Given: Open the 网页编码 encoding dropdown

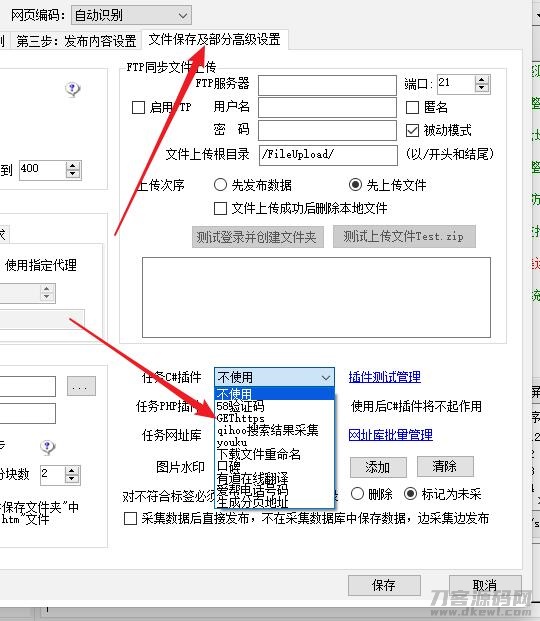Looking at the screenshot, I should [x=132, y=15].
